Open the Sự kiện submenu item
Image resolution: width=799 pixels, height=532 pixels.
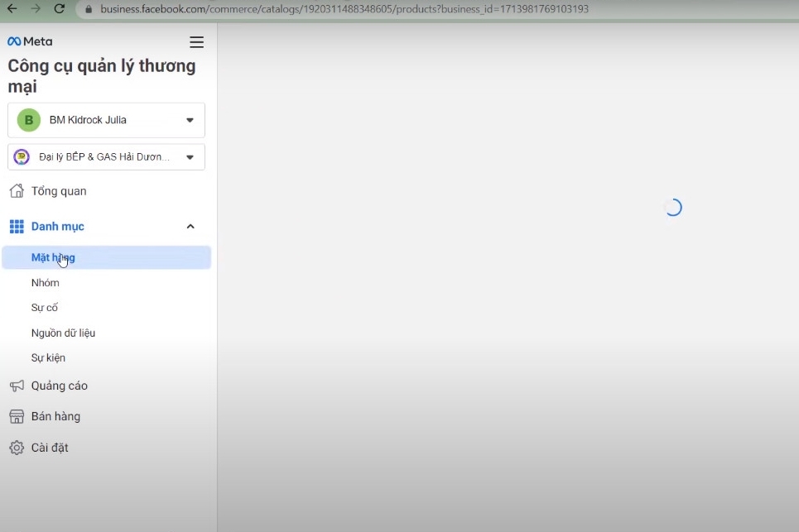(x=48, y=358)
